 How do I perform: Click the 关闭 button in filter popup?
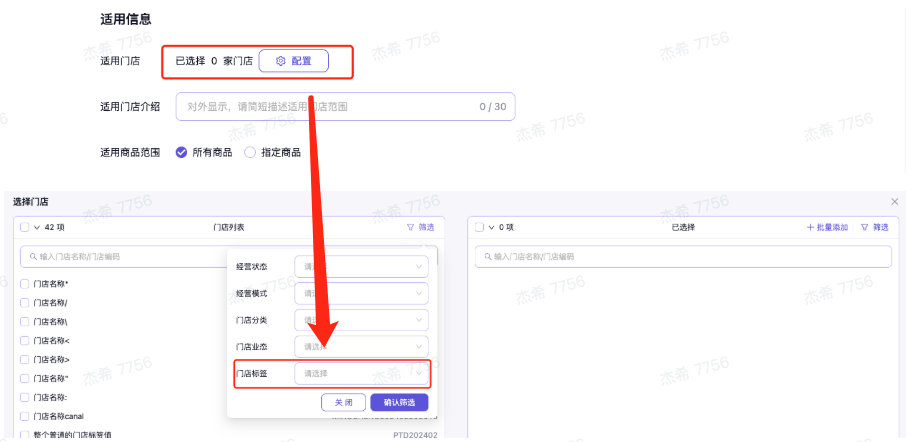pyautogui.click(x=343, y=402)
